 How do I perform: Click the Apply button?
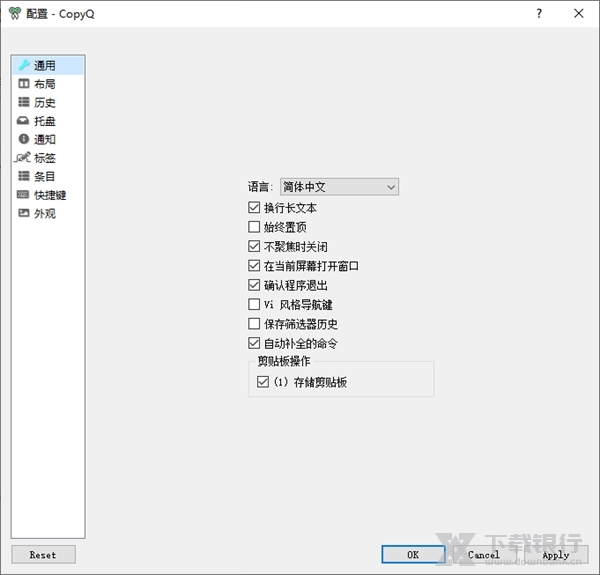556,554
